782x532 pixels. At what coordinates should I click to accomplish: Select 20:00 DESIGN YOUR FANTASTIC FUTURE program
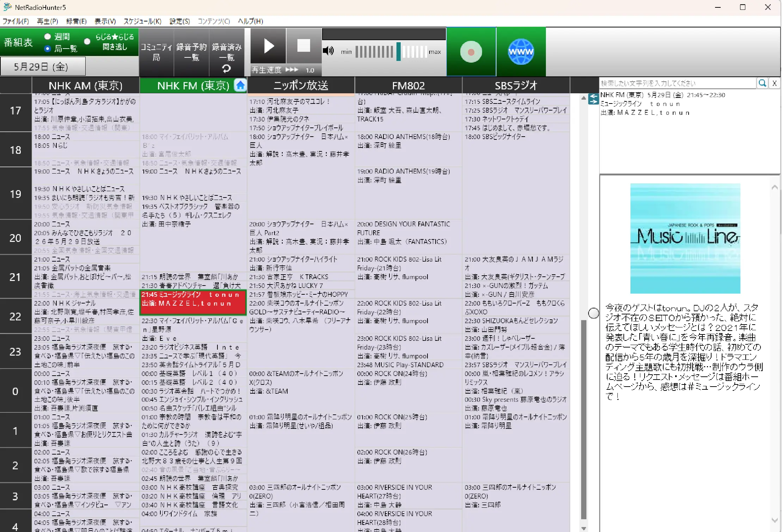click(408, 237)
